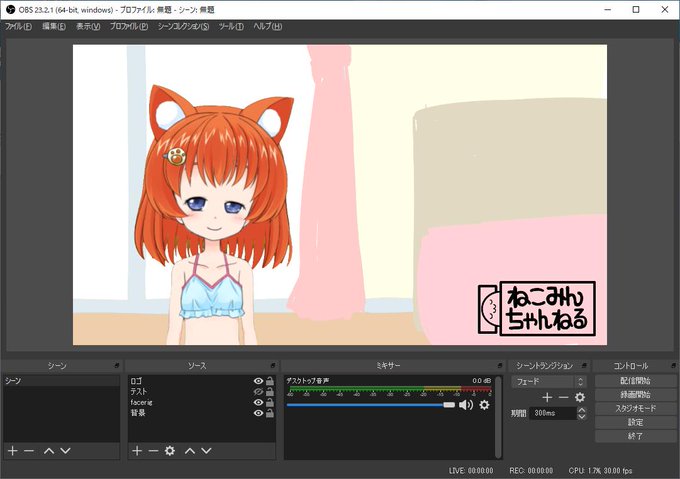Start streaming with 配信開始 button

635,381
